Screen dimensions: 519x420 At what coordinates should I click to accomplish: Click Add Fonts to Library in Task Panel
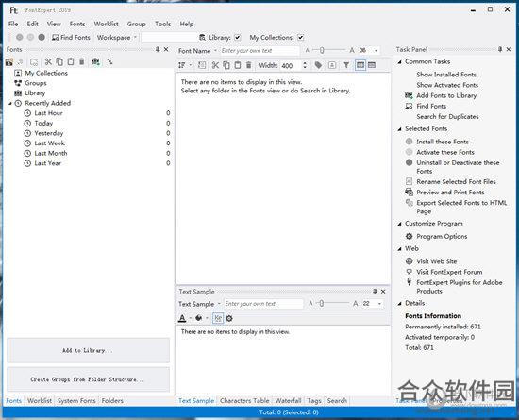pyautogui.click(x=446, y=95)
